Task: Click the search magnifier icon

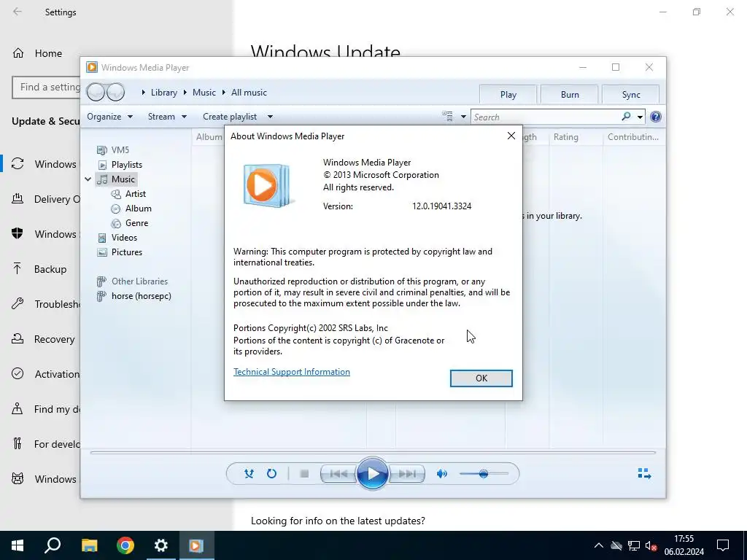Action: point(626,117)
